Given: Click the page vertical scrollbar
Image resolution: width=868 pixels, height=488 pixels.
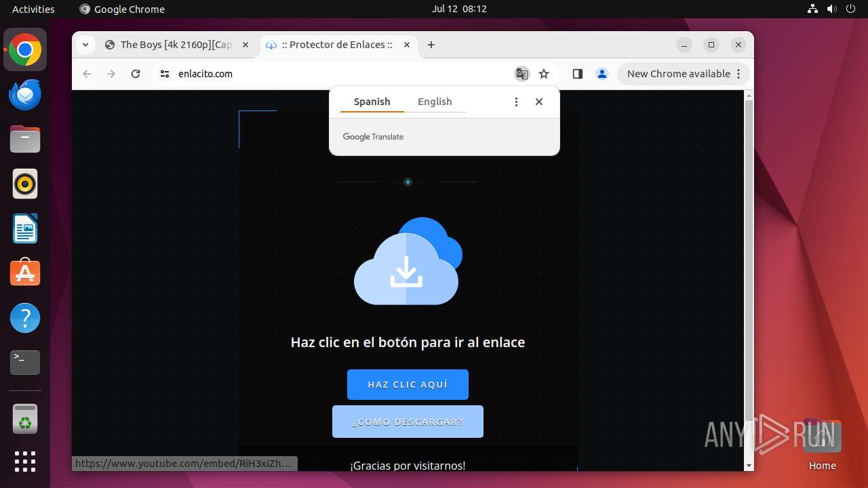Looking at the screenshot, I should [x=749, y=260].
